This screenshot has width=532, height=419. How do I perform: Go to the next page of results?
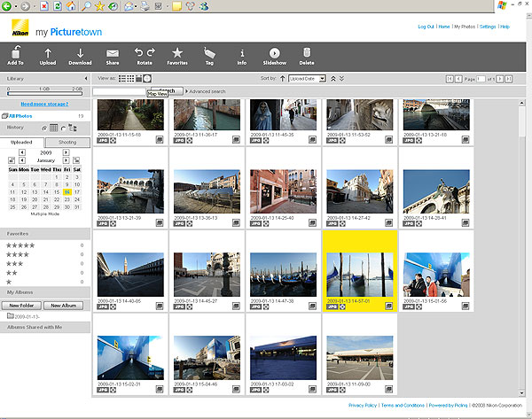[x=500, y=79]
